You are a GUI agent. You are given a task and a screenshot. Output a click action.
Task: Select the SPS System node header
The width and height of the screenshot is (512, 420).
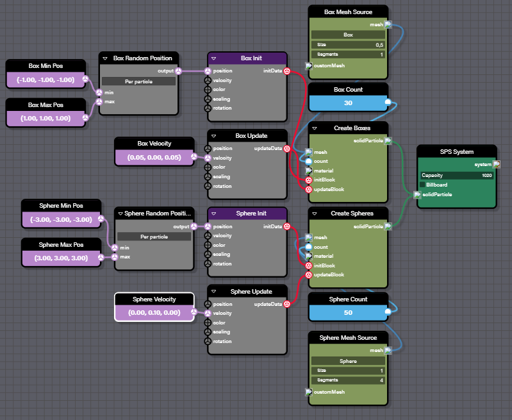tap(457, 152)
